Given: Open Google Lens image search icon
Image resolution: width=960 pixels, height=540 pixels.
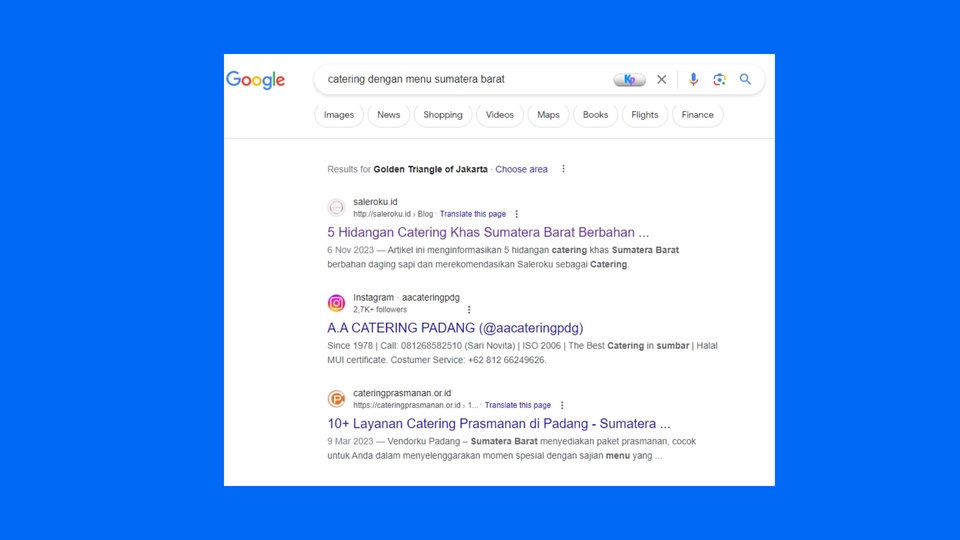Looking at the screenshot, I should 719,80.
